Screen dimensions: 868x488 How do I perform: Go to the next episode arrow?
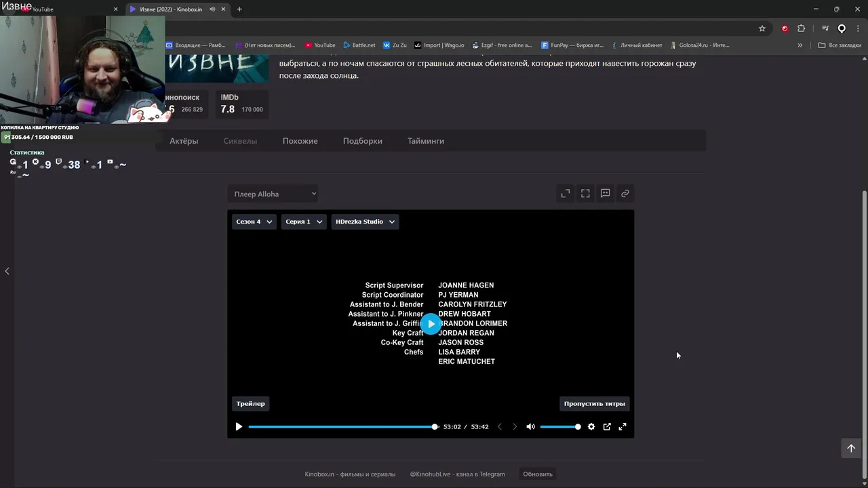[x=515, y=427]
